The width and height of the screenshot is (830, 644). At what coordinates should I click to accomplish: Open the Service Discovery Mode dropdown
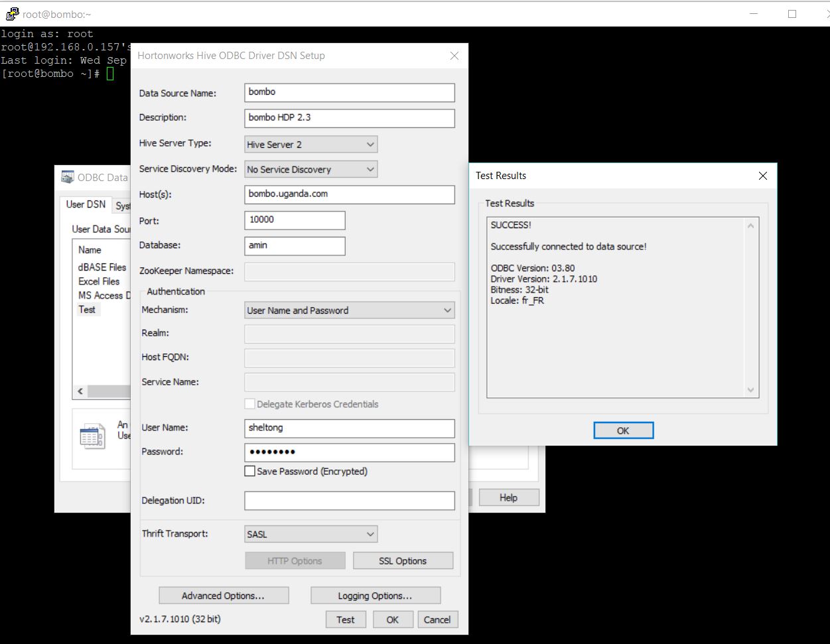(369, 169)
